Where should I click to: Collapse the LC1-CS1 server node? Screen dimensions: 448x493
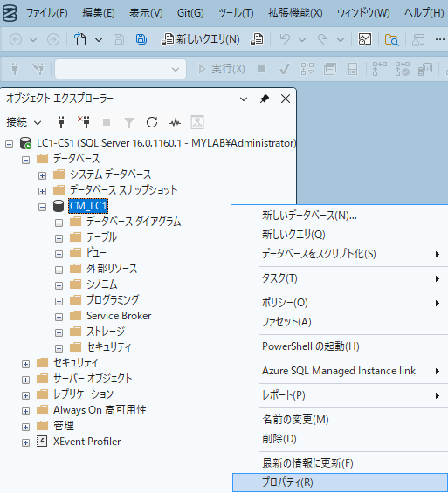(x=9, y=144)
